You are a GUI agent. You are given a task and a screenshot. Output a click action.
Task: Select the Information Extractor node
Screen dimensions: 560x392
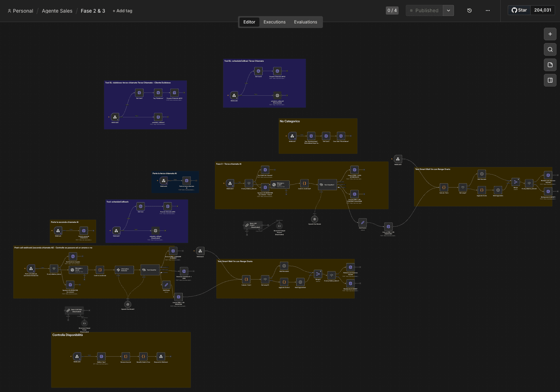tap(124, 270)
